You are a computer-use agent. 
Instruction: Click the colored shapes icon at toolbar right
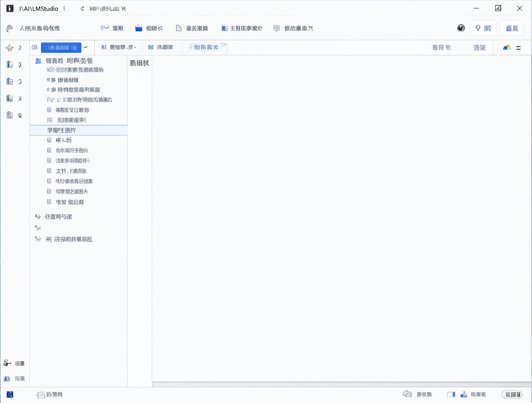click(x=507, y=48)
